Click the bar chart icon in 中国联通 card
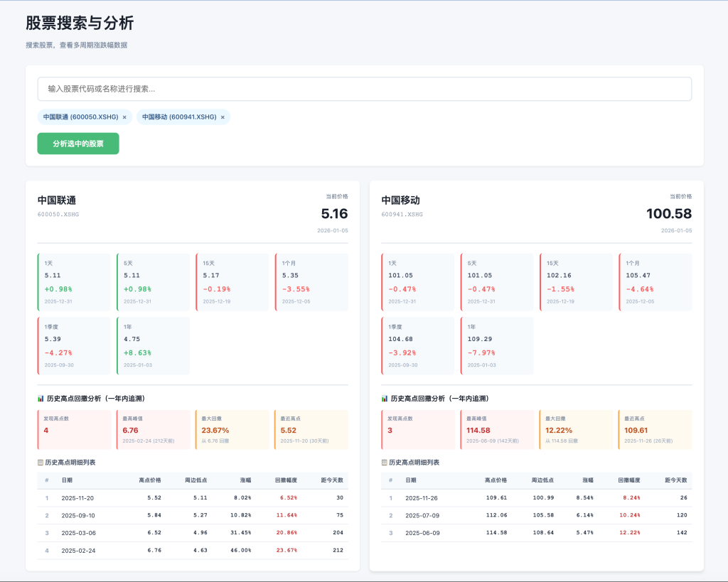Screen dimensions: 728x582 tap(41, 399)
